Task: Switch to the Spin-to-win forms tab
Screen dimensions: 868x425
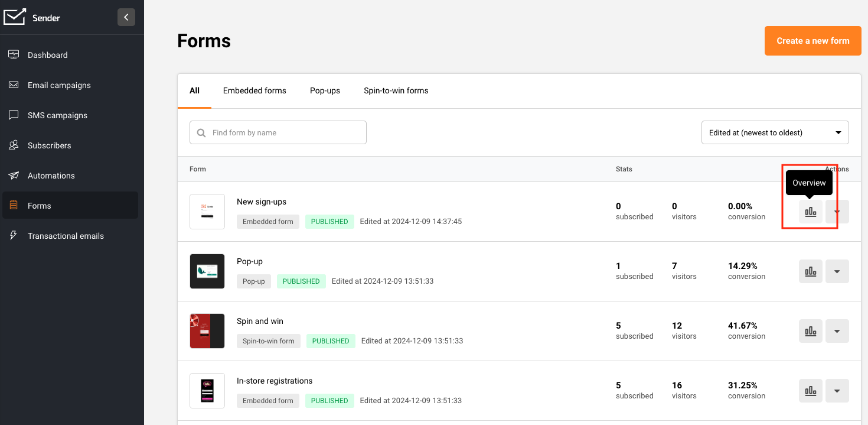Action: pyautogui.click(x=396, y=90)
